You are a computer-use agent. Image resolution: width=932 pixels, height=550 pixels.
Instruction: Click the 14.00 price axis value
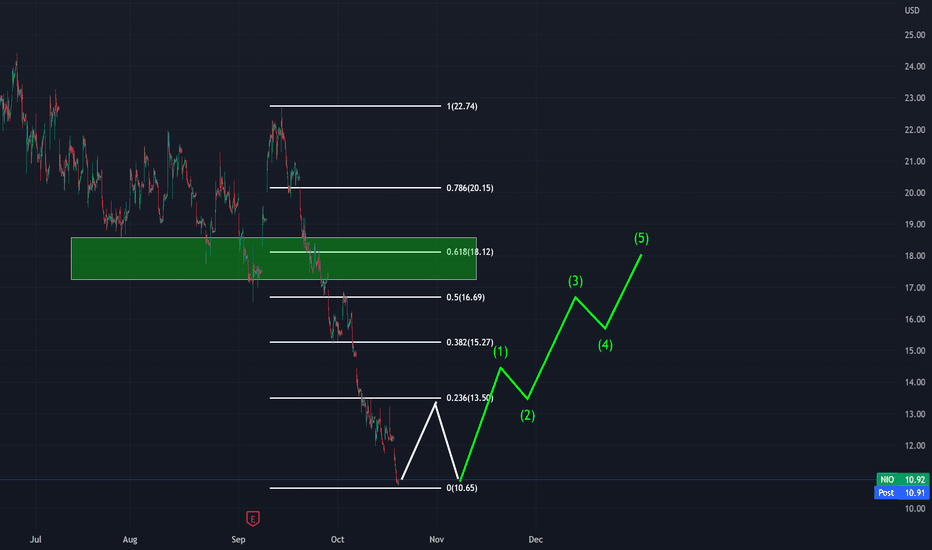(915, 382)
